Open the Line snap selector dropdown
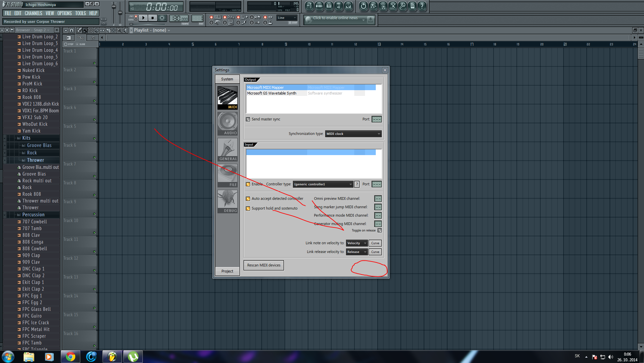Viewport: 644px width, 363px height. pyautogui.click(x=287, y=18)
